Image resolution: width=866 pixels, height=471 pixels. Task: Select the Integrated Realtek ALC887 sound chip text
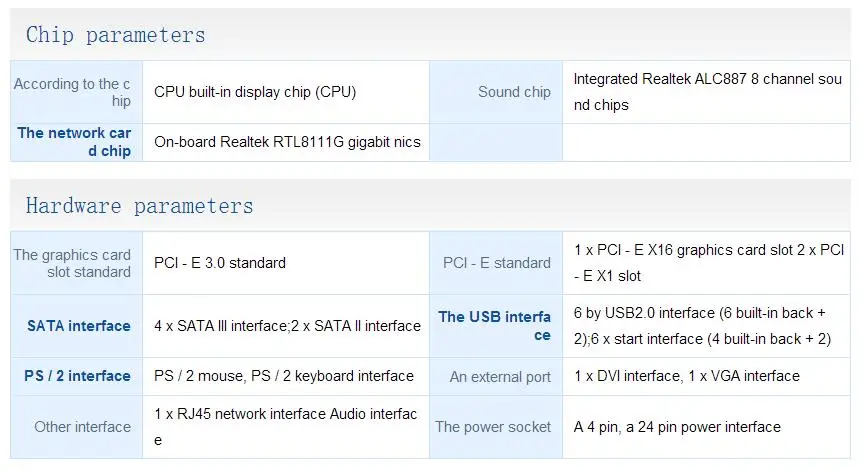tap(707, 91)
